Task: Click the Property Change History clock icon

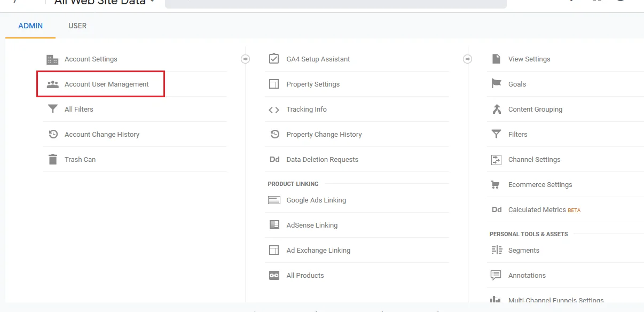Action: [274, 134]
